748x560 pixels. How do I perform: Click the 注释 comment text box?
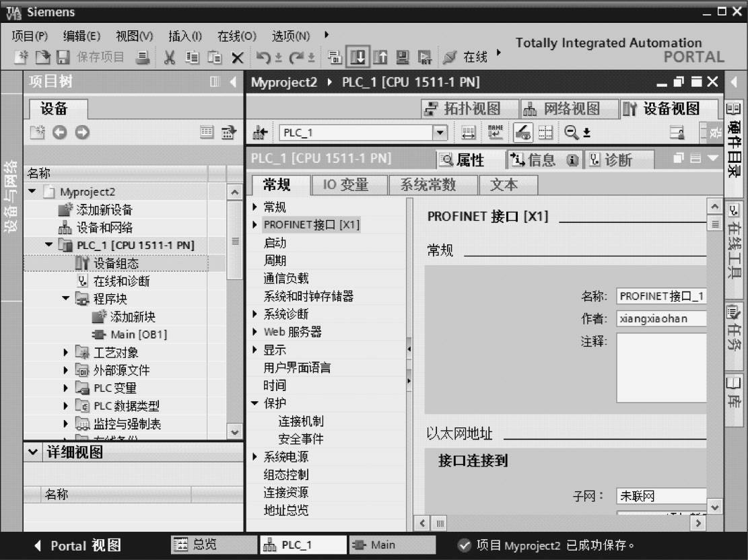tap(661, 367)
